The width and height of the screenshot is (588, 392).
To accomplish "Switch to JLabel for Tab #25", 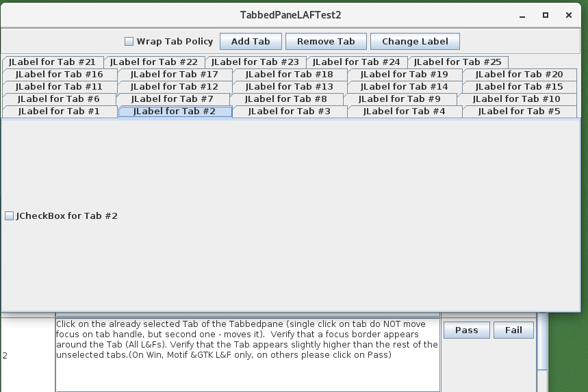I will tap(458, 62).
